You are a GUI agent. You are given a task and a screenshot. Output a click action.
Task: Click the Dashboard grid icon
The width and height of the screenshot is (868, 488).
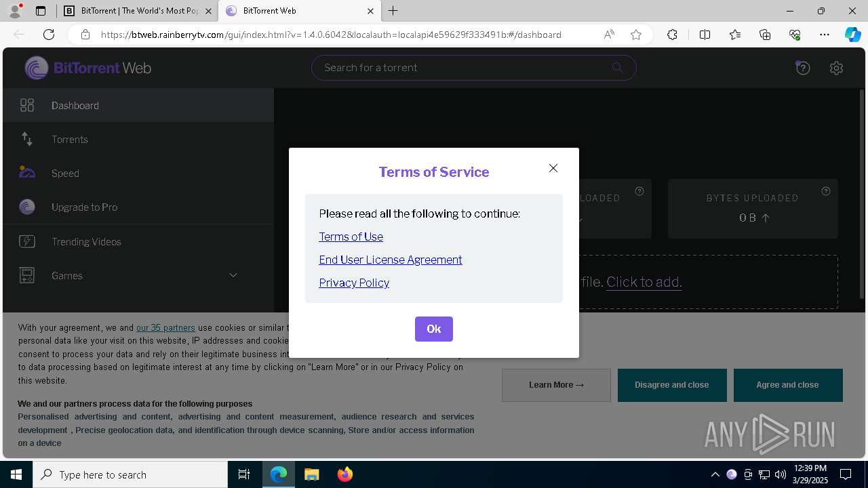coord(27,105)
